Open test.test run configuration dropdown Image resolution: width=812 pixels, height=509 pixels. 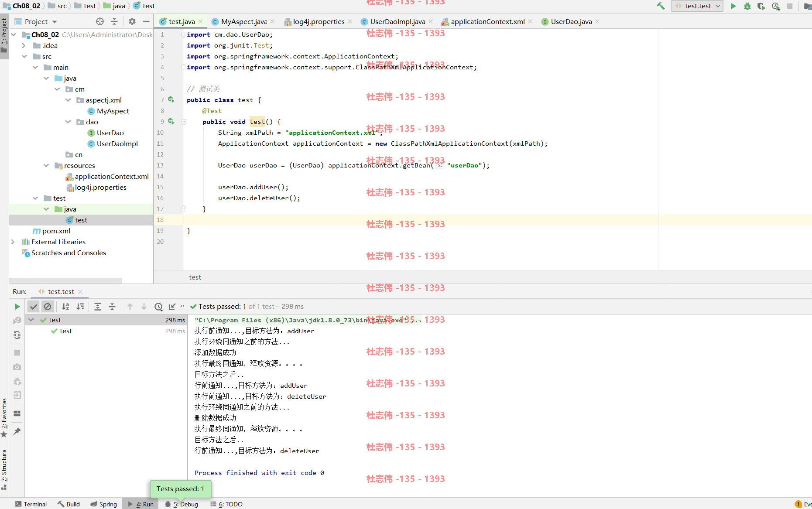coord(697,6)
